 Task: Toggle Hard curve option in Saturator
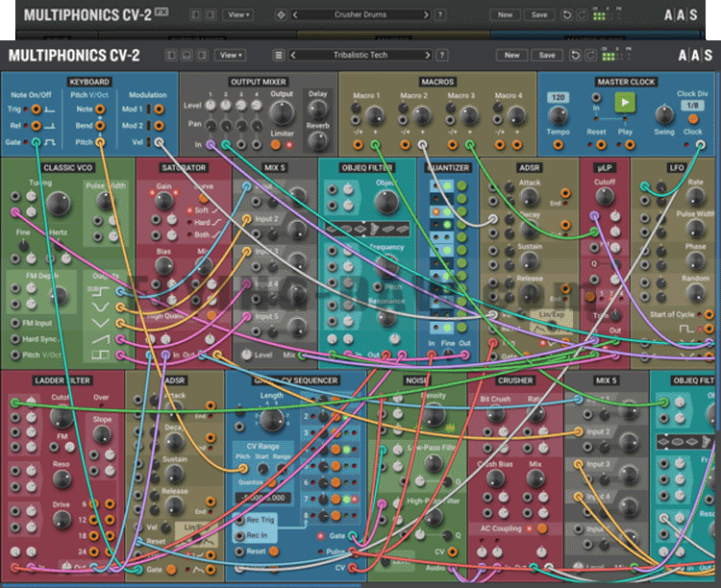189,222
